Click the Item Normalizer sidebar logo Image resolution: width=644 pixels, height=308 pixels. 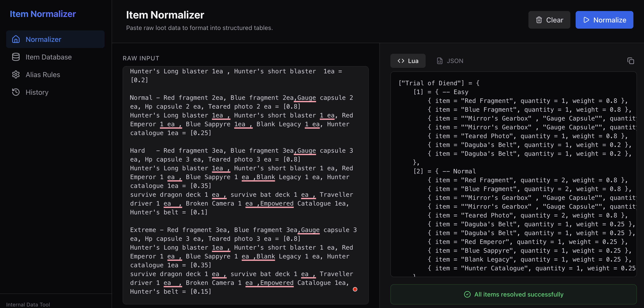pyautogui.click(x=43, y=14)
